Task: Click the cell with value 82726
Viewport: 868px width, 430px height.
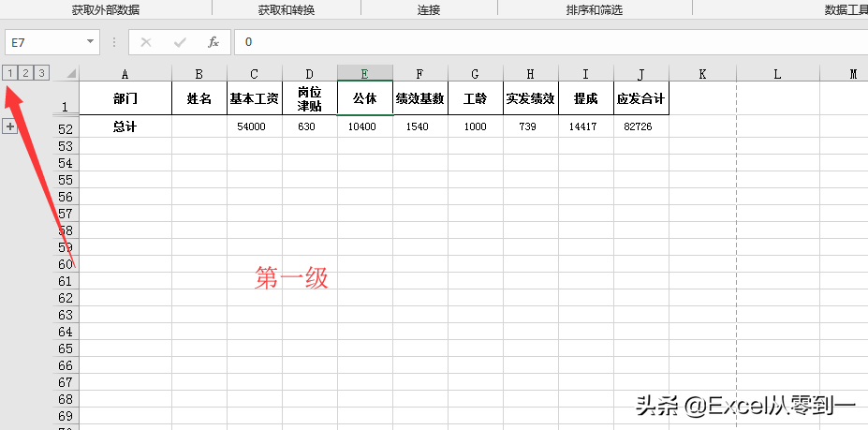Action: (x=641, y=126)
